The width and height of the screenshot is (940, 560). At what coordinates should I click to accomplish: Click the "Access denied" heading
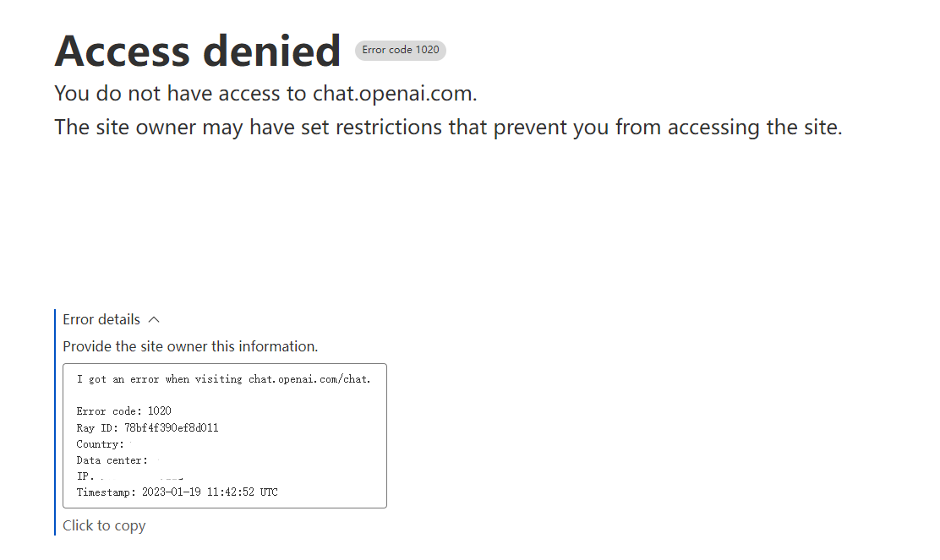point(198,51)
